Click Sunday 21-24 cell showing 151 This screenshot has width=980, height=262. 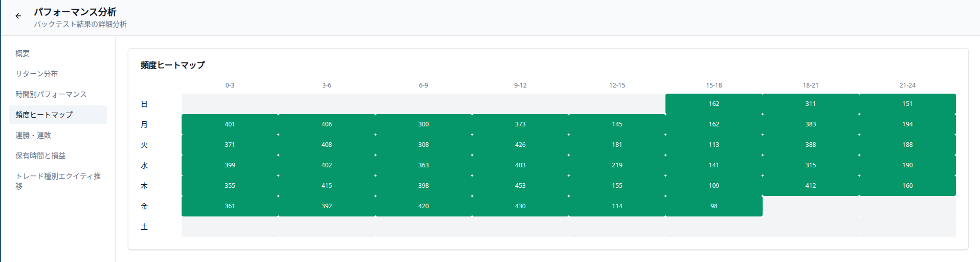907,104
